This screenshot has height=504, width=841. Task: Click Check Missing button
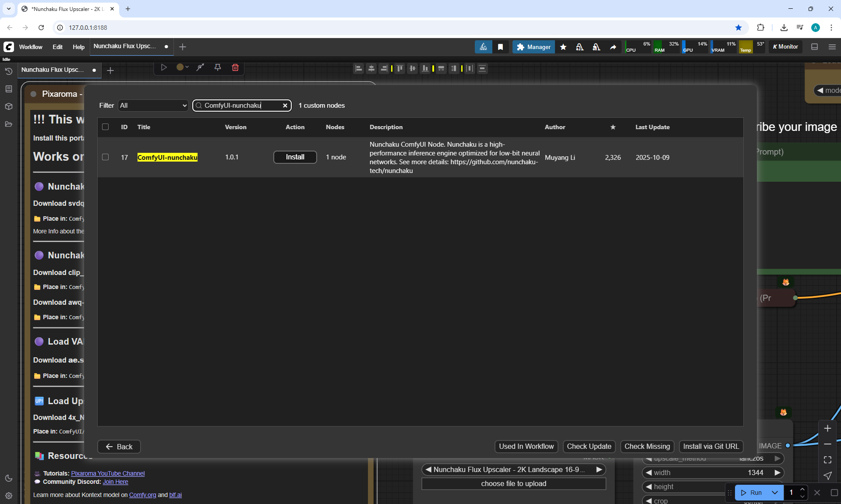pyautogui.click(x=647, y=447)
